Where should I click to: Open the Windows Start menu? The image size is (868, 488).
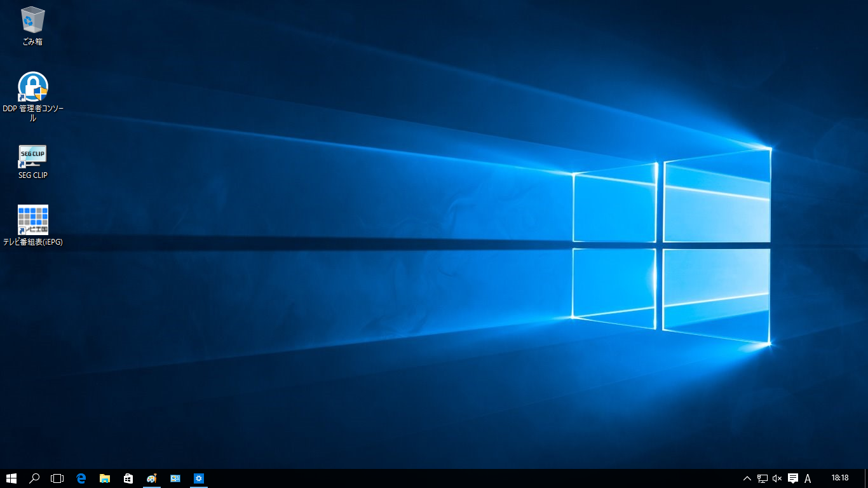point(11,478)
